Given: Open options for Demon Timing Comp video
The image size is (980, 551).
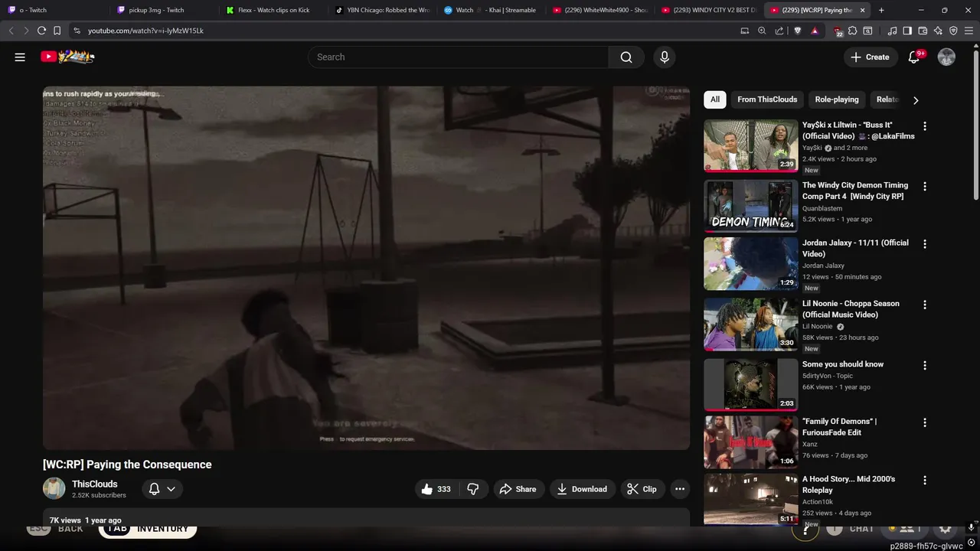Looking at the screenshot, I should 925,187.
